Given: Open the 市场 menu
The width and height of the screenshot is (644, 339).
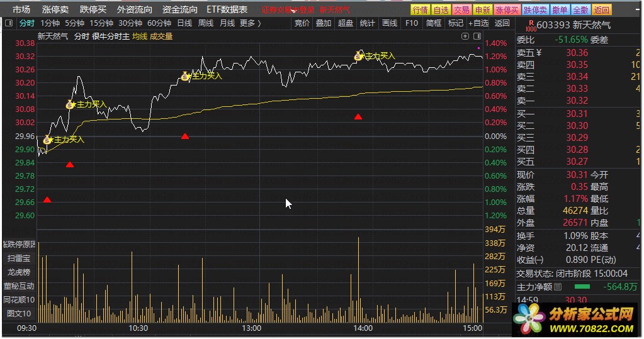Looking at the screenshot, I should pos(21,9).
